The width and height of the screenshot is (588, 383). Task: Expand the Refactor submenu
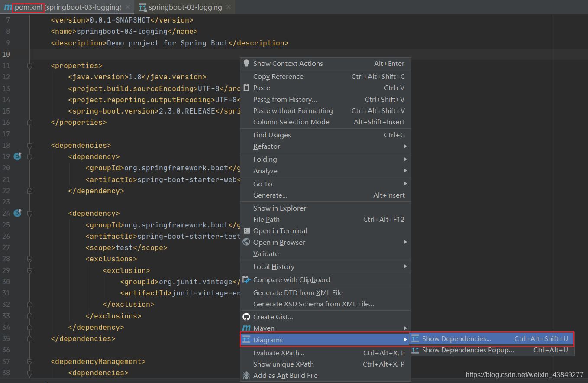pyautogui.click(x=325, y=146)
